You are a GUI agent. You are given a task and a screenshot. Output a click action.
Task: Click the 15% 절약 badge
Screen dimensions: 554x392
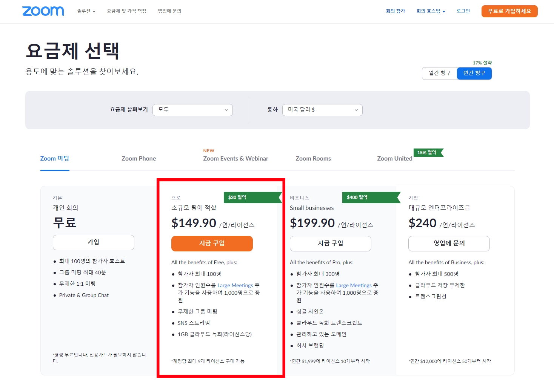(x=428, y=153)
